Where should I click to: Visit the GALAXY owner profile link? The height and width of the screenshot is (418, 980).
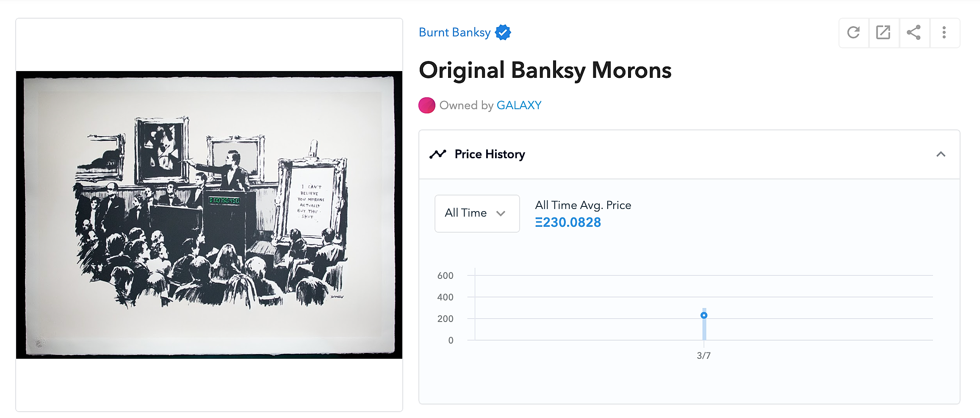tap(519, 105)
